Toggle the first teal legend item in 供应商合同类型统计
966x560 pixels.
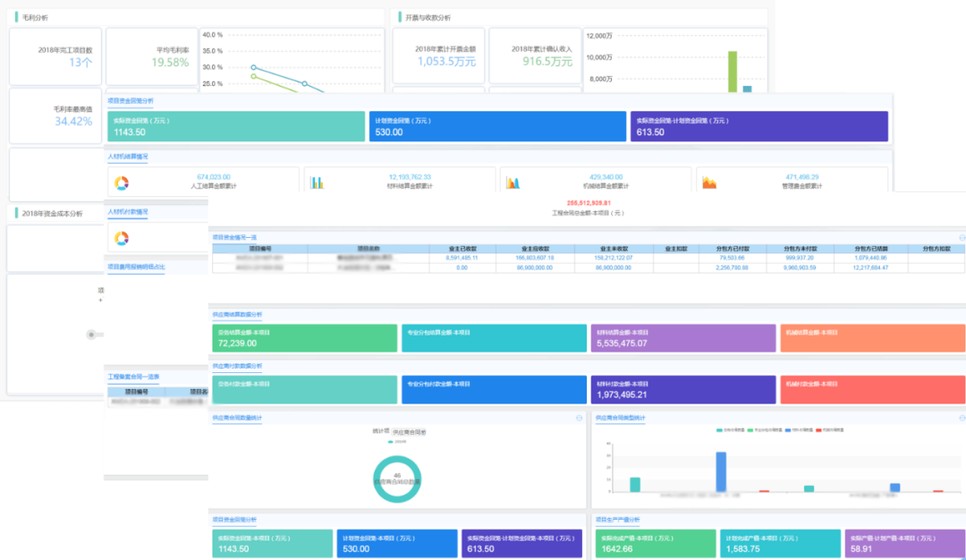click(x=721, y=430)
